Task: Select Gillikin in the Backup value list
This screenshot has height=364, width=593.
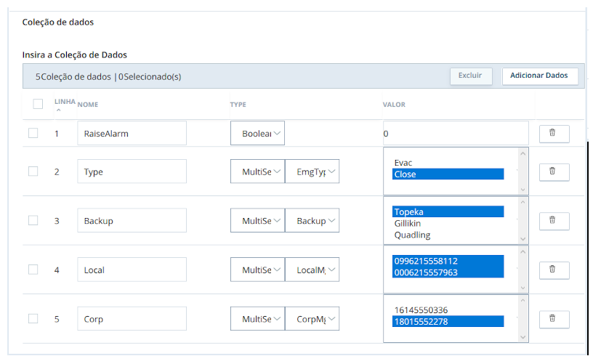Action: click(x=448, y=223)
